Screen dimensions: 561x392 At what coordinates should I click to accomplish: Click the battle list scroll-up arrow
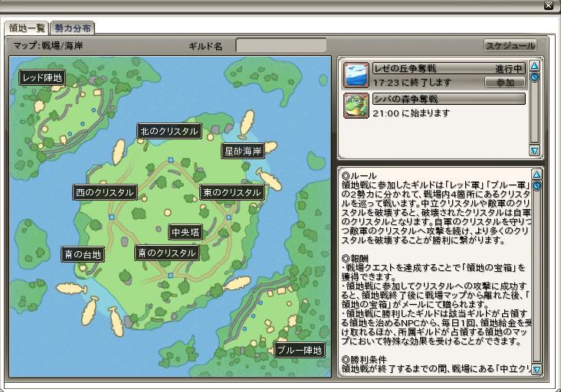(x=534, y=65)
